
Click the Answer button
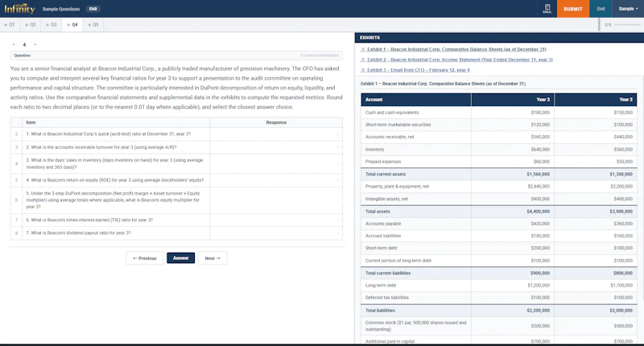click(x=180, y=258)
